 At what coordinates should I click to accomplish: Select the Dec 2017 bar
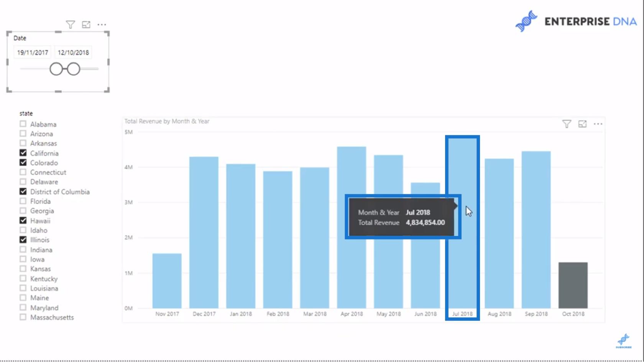click(204, 233)
